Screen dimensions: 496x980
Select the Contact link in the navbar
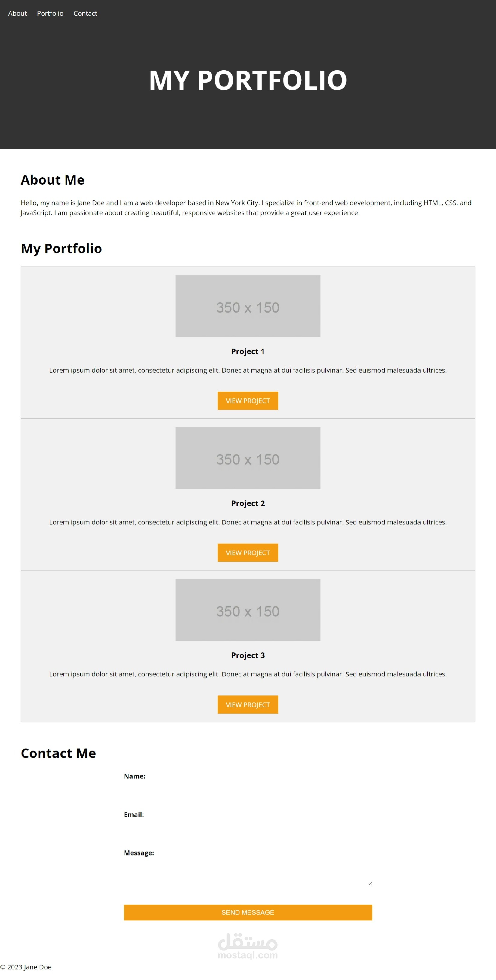(x=85, y=13)
